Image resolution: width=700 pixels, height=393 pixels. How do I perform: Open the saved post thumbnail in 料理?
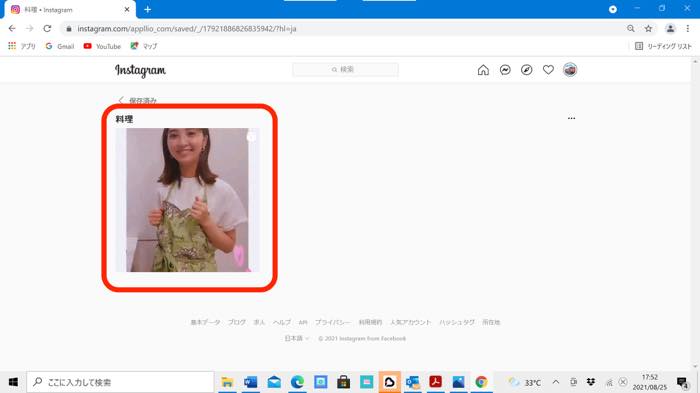click(x=188, y=200)
